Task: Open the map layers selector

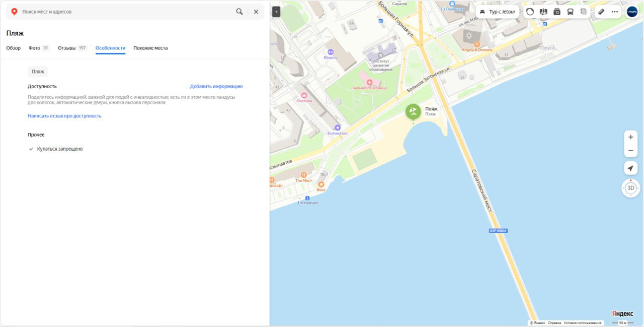Action: point(584,12)
